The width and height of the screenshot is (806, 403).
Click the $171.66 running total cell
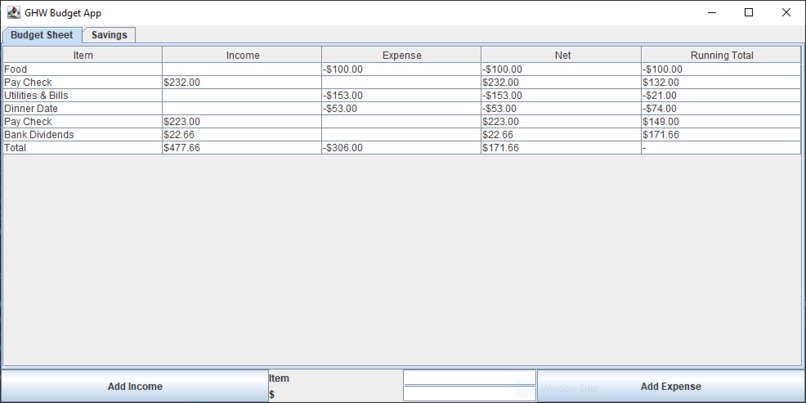(x=721, y=135)
